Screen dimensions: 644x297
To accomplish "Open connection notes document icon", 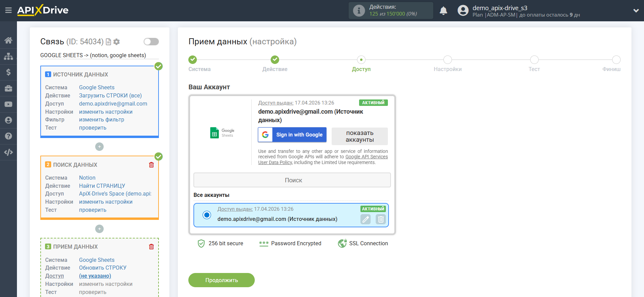I will [x=108, y=42].
